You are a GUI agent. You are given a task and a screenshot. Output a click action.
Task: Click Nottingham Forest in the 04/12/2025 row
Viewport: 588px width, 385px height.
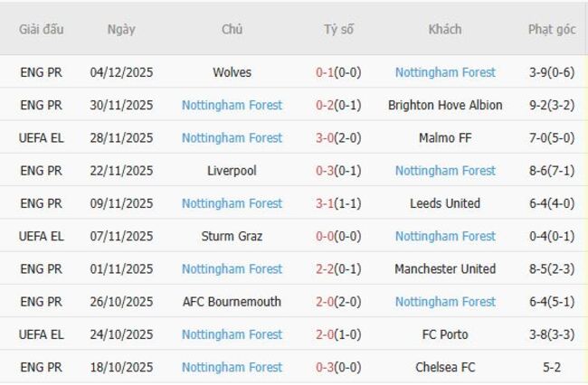445,72
